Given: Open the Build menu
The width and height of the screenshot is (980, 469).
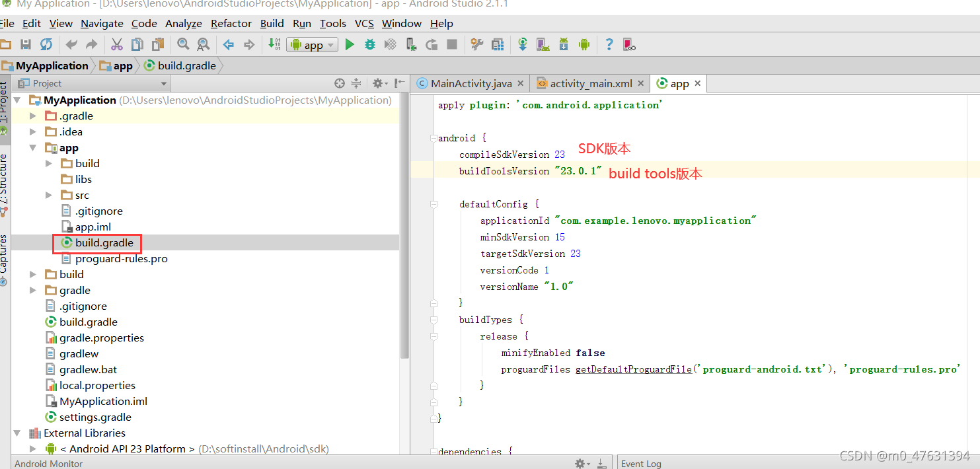Looking at the screenshot, I should click(x=272, y=23).
